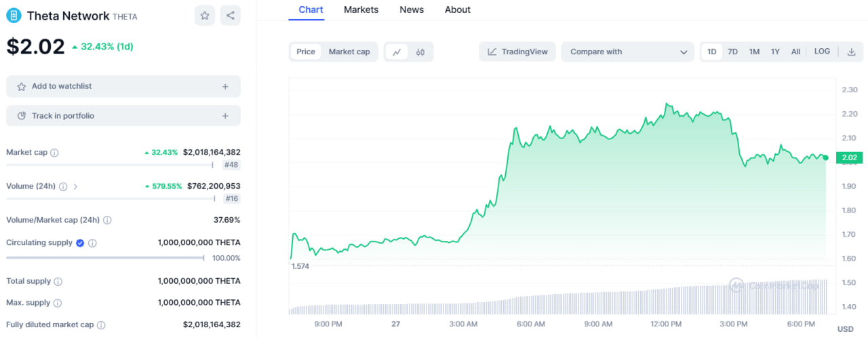Open the Compare with dropdown
The height and width of the screenshot is (338, 868).
(627, 52)
